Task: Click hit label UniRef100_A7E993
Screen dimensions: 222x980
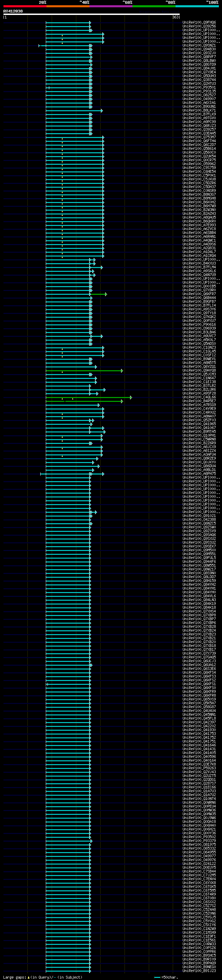Action: tap(199, 225)
